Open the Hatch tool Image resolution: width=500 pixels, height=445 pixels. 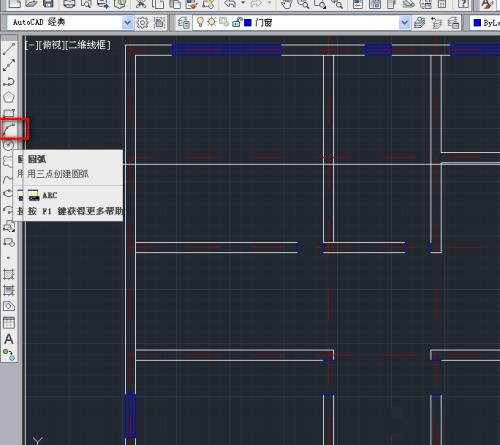pyautogui.click(x=9, y=274)
